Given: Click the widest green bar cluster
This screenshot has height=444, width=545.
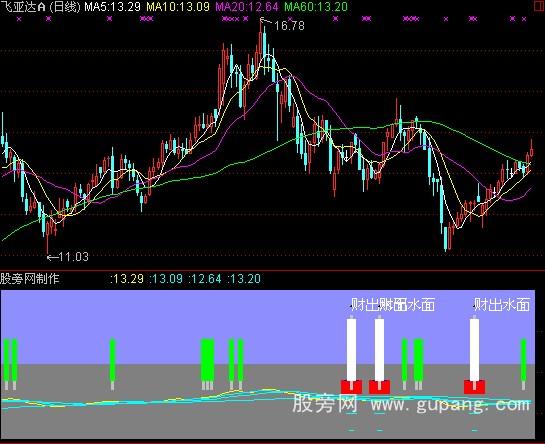Looking at the screenshot, I should pyautogui.click(x=208, y=360).
